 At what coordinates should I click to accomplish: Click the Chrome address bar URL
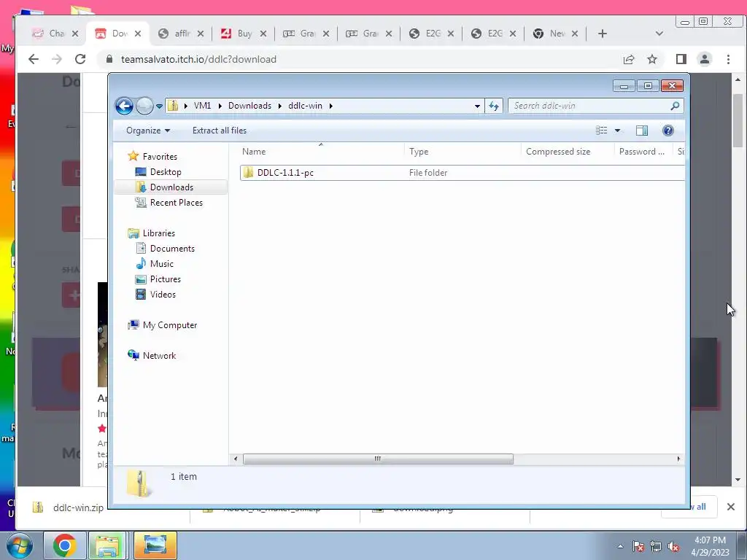point(198,60)
